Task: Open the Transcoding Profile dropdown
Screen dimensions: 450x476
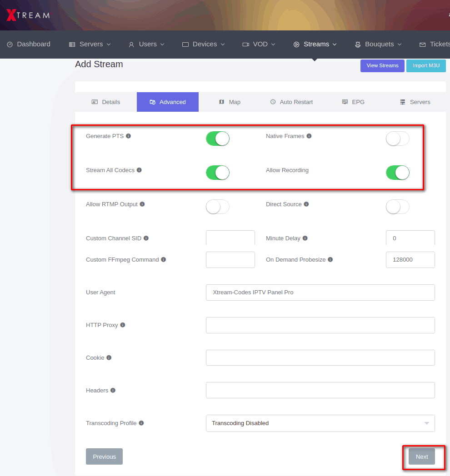Action: click(320, 423)
